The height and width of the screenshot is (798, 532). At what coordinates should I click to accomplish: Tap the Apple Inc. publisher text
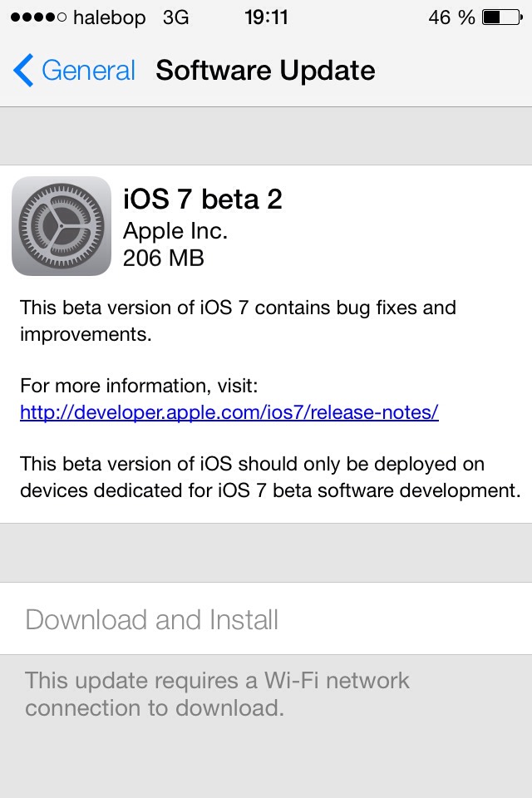click(x=175, y=229)
